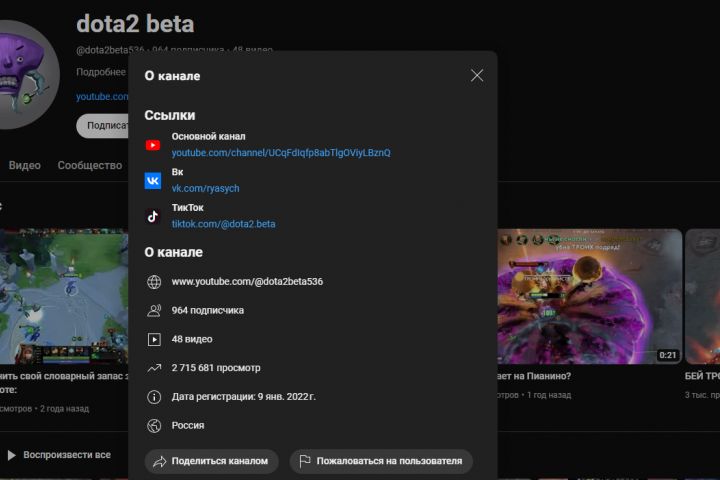Click the globe icon beside channel URL
The width and height of the screenshot is (720, 480).
pyautogui.click(x=154, y=282)
